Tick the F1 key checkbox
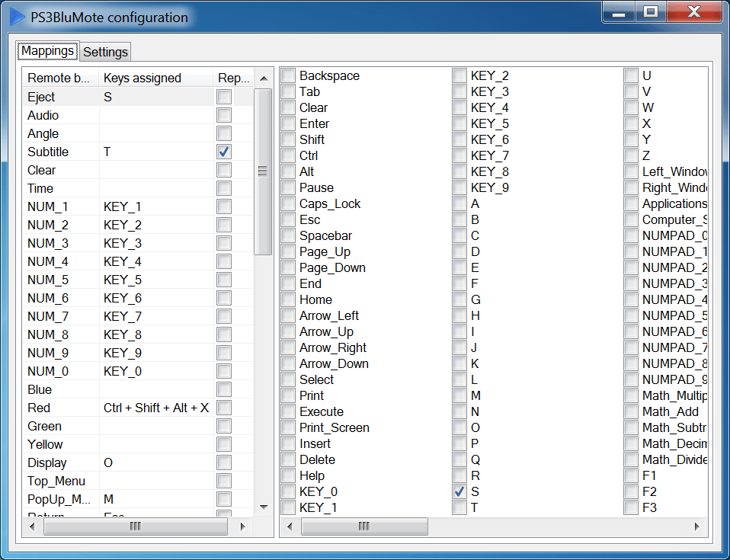730x560 pixels. (x=631, y=475)
